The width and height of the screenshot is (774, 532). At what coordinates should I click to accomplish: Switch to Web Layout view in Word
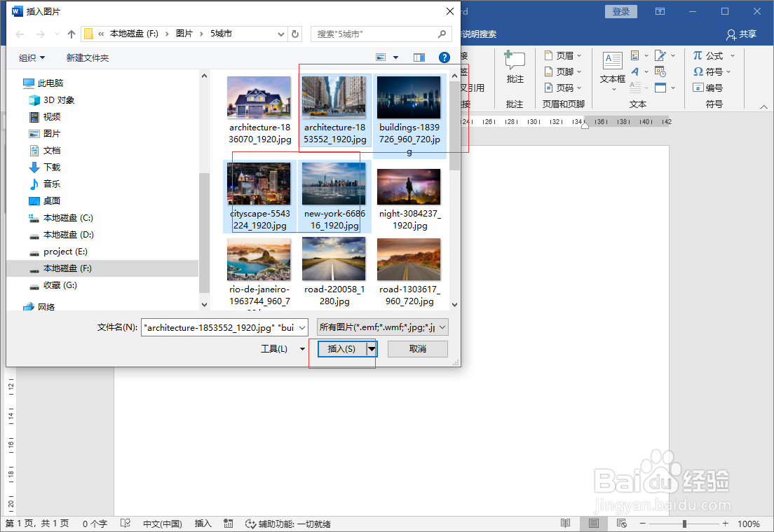point(621,523)
